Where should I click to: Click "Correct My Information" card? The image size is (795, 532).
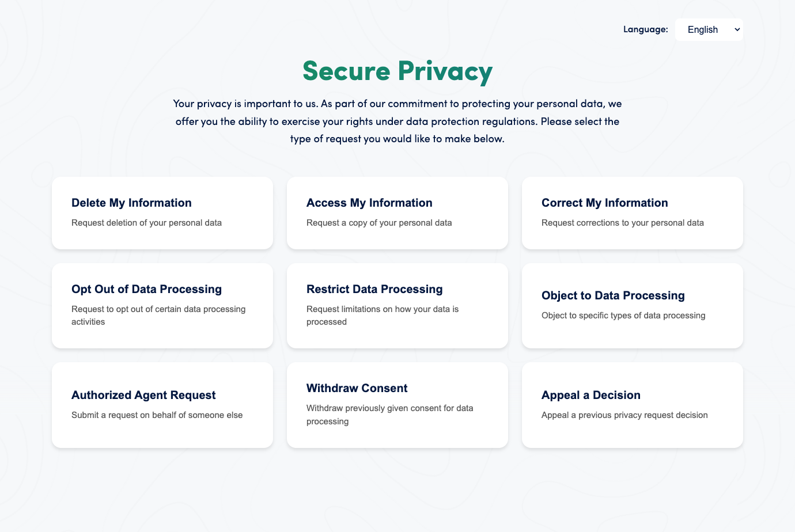(x=632, y=213)
